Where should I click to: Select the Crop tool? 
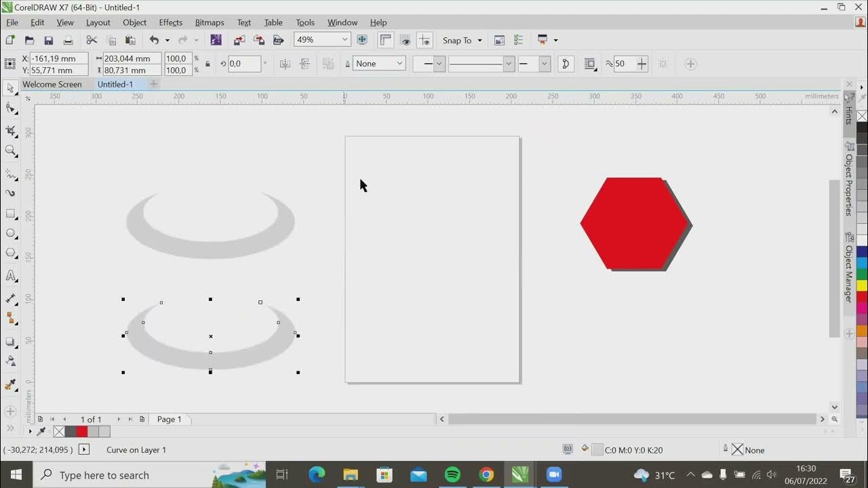(11, 130)
